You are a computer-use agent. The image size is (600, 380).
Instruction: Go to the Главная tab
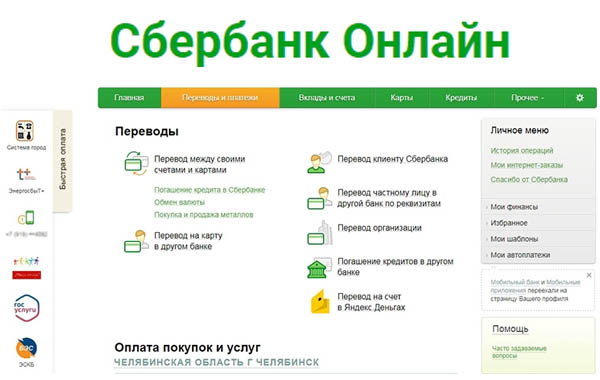(x=129, y=98)
